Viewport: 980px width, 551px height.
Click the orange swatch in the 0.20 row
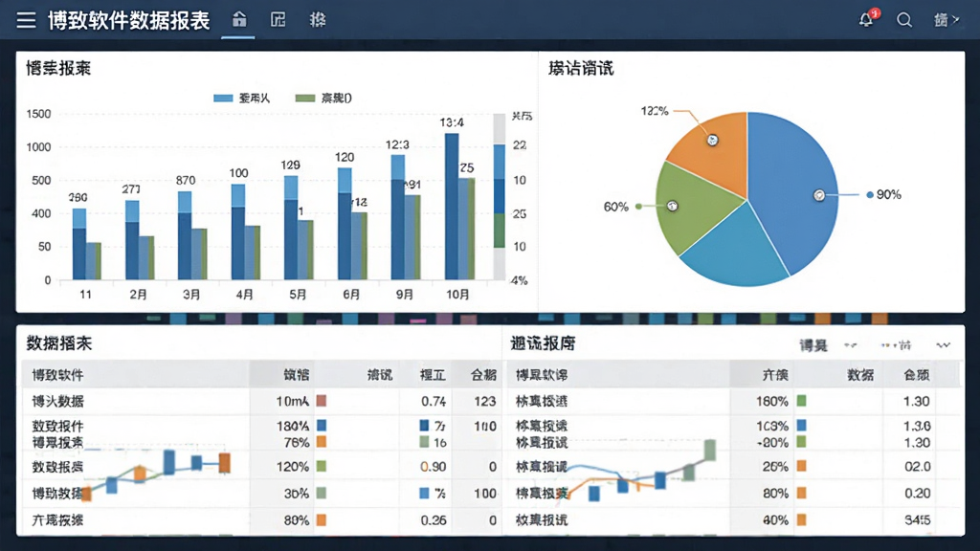pyautogui.click(x=801, y=493)
